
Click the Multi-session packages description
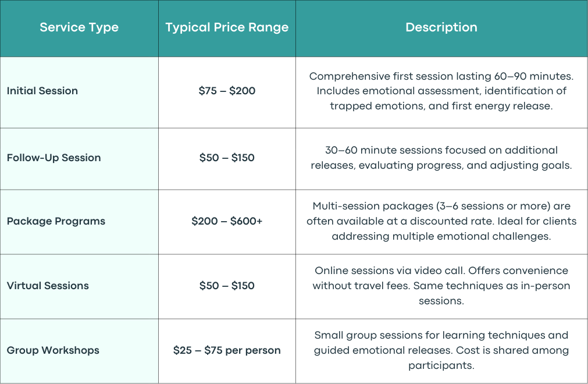(441, 221)
